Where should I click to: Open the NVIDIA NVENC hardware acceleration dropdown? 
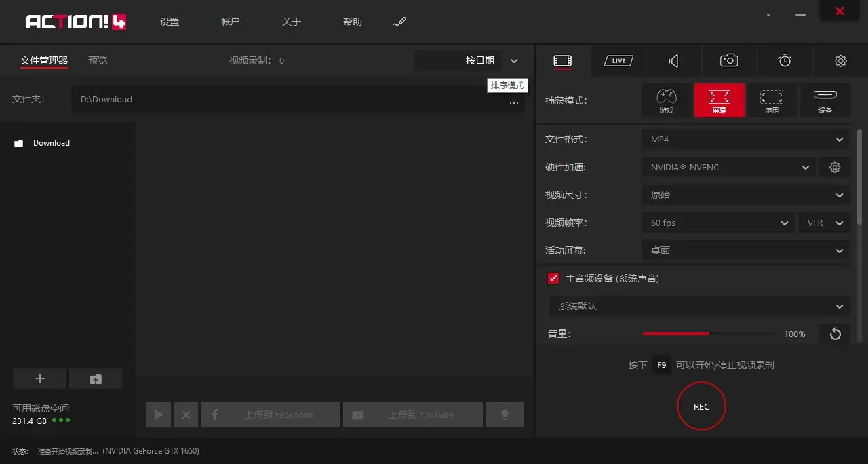(728, 168)
